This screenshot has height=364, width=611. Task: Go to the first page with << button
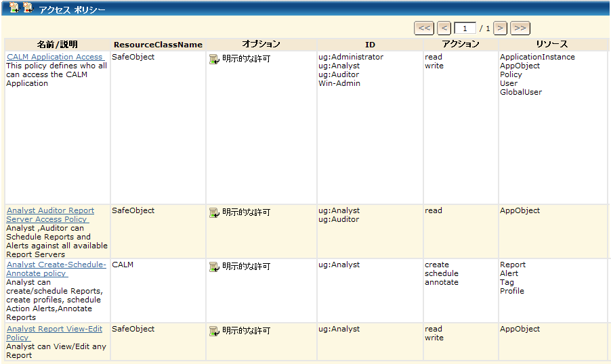coord(424,28)
